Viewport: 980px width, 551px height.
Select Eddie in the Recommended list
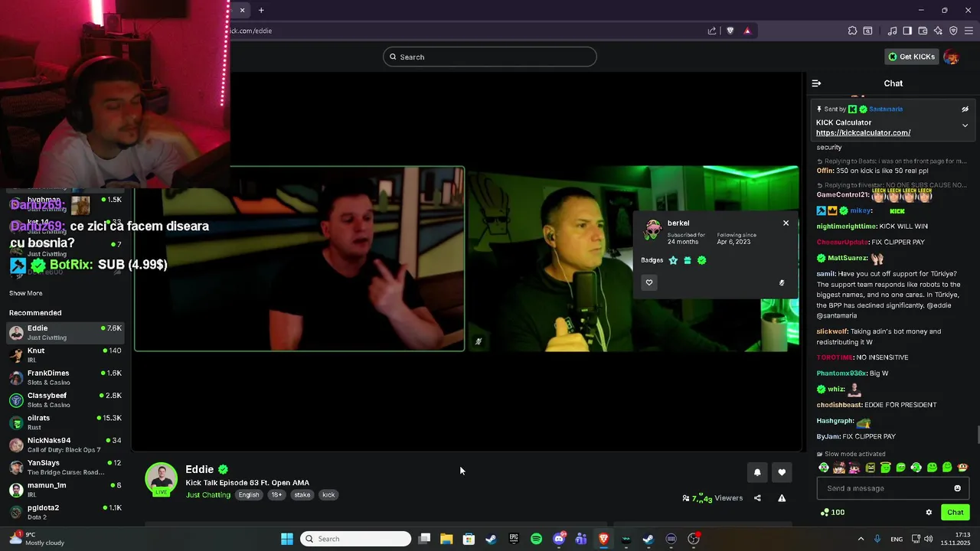pyautogui.click(x=65, y=333)
